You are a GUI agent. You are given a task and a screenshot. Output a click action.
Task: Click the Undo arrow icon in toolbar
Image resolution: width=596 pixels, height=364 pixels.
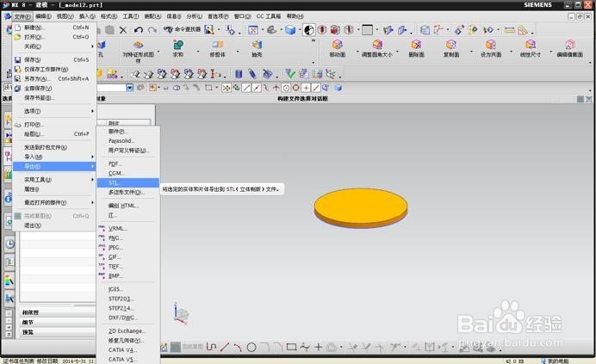(x=139, y=30)
